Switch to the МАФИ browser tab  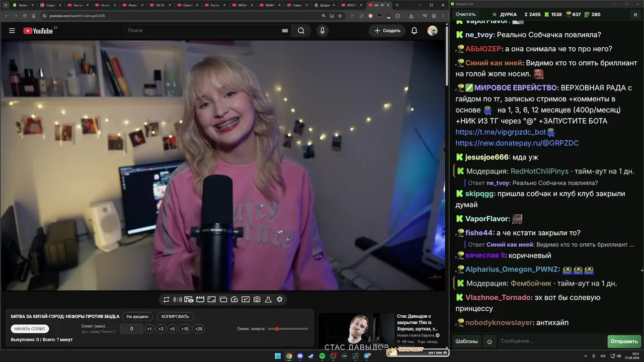click(270, 5)
